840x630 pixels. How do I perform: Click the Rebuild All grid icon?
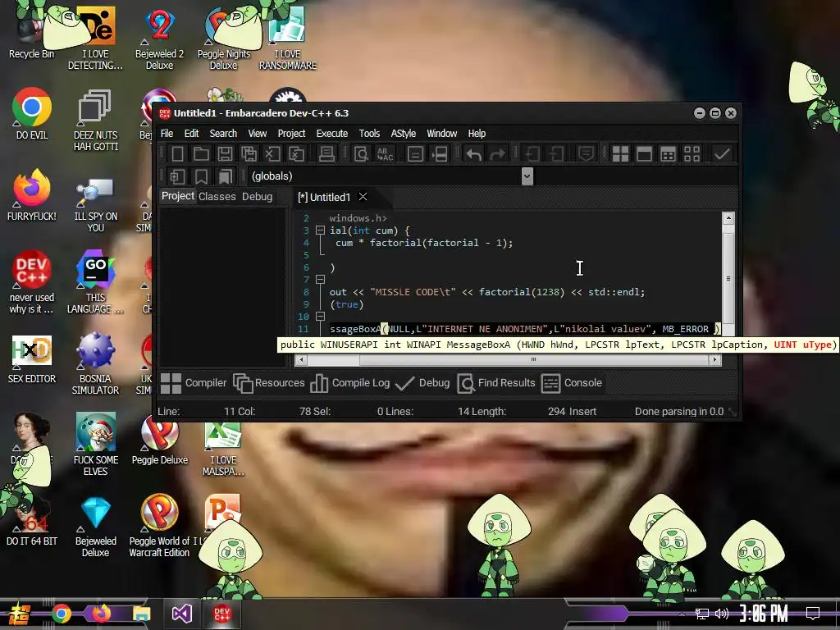tap(692, 154)
